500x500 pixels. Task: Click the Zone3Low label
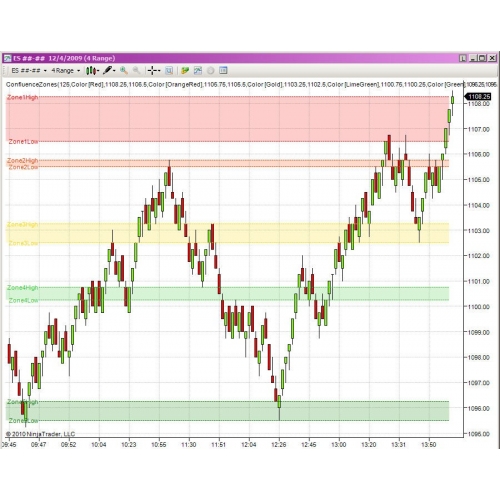pyautogui.click(x=23, y=243)
